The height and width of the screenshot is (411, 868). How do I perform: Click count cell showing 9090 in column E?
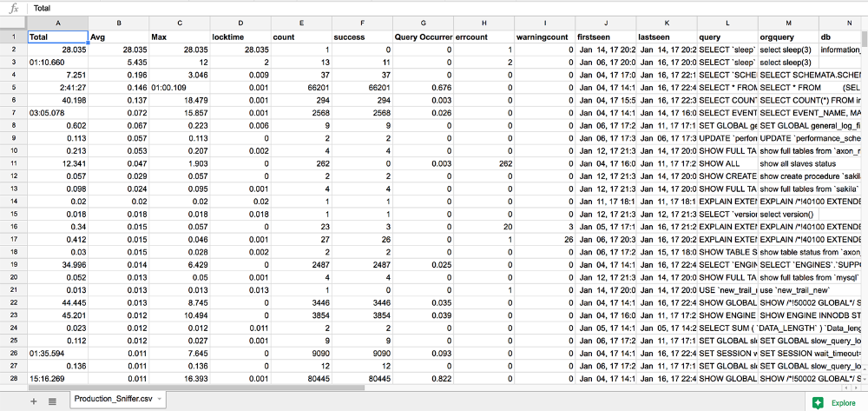tap(301, 352)
